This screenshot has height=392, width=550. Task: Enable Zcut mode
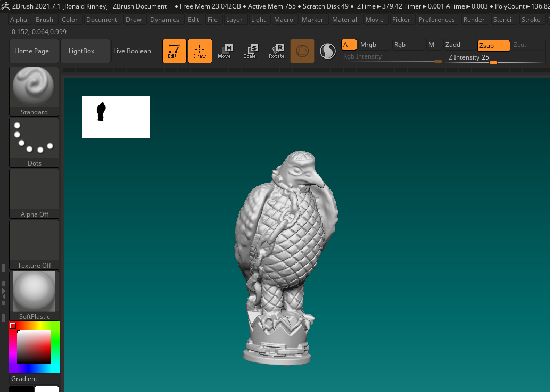(528, 45)
